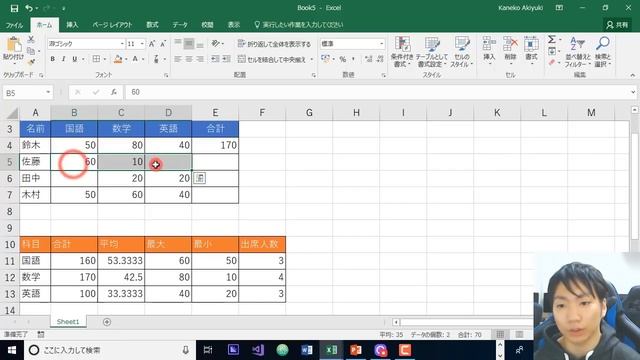640x360 pixels.
Task: Open fill color dropdown arrow
Action: coord(126,59)
